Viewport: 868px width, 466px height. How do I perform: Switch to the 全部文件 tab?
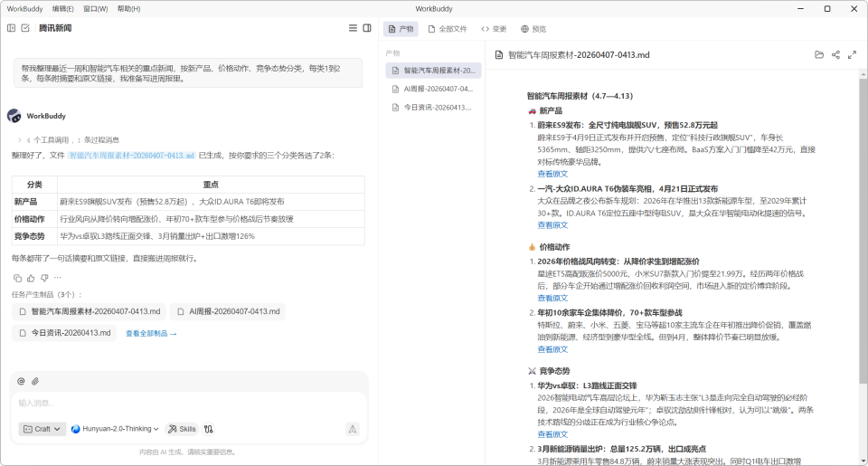(x=448, y=29)
